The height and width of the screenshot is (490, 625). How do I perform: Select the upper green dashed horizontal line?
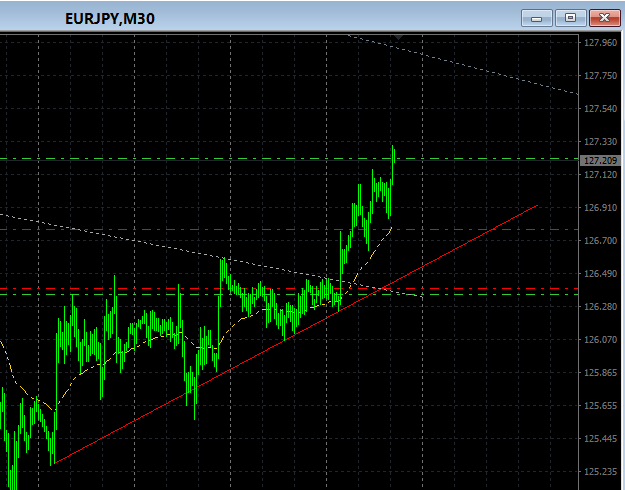click(289, 159)
